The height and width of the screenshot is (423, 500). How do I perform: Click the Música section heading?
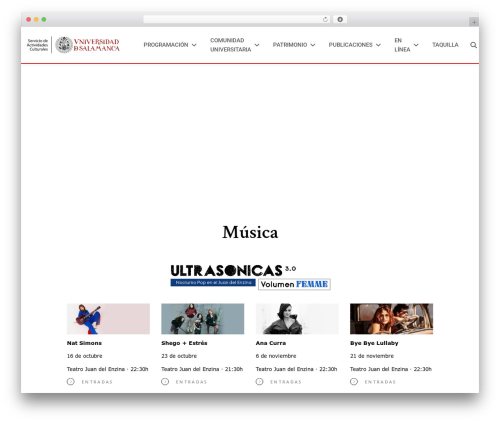point(250,232)
